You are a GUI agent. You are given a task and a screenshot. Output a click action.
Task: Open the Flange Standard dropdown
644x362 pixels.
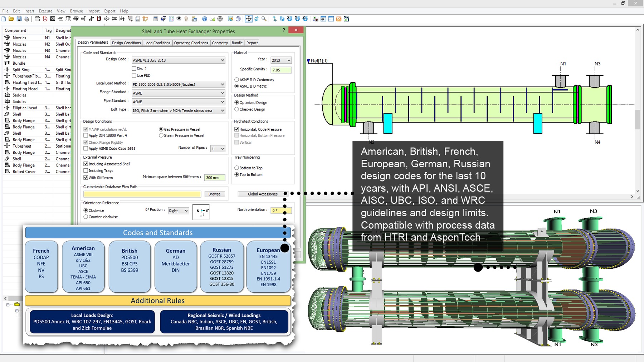pos(223,93)
